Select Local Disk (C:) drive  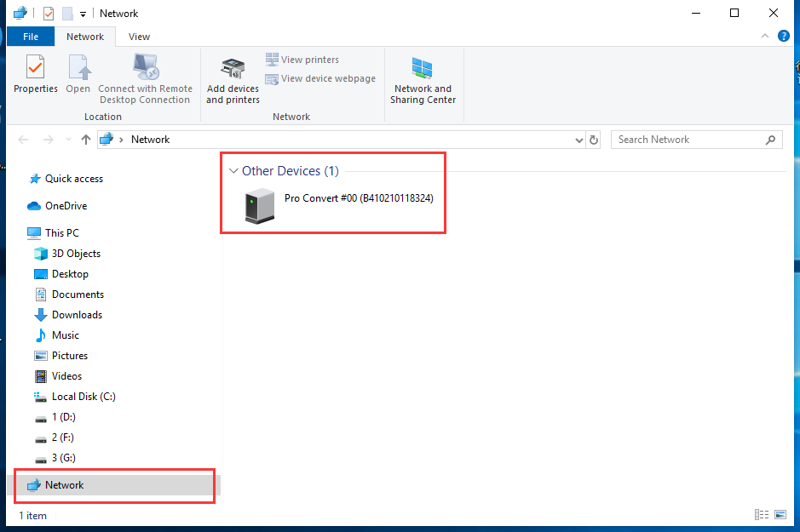coord(74,396)
